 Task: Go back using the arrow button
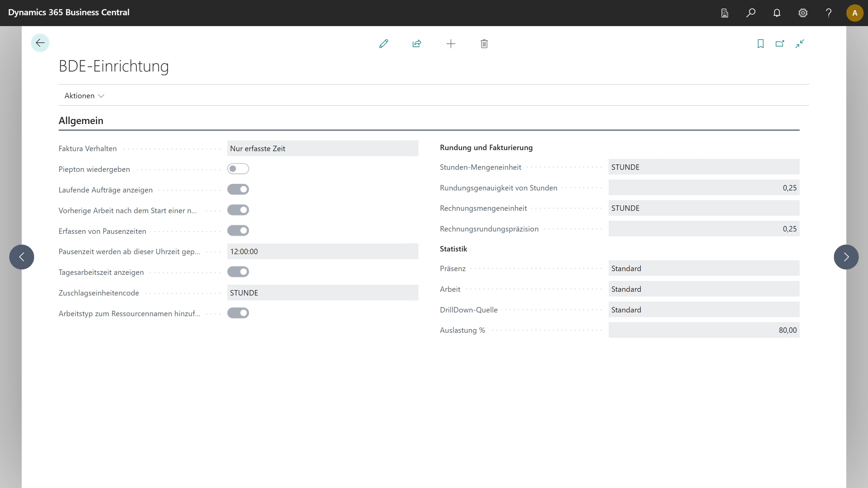coord(40,43)
